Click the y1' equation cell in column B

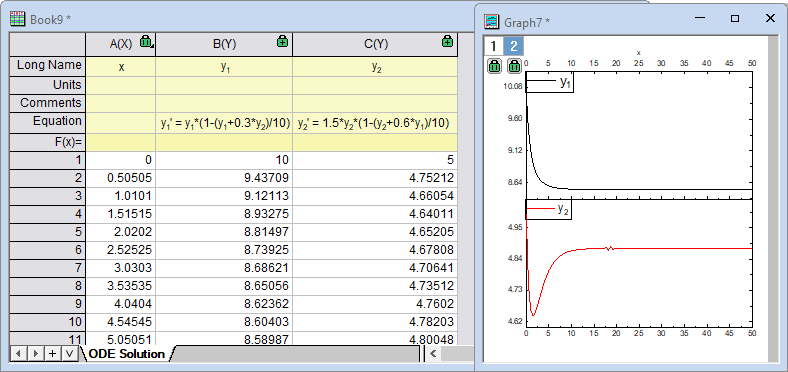224,123
